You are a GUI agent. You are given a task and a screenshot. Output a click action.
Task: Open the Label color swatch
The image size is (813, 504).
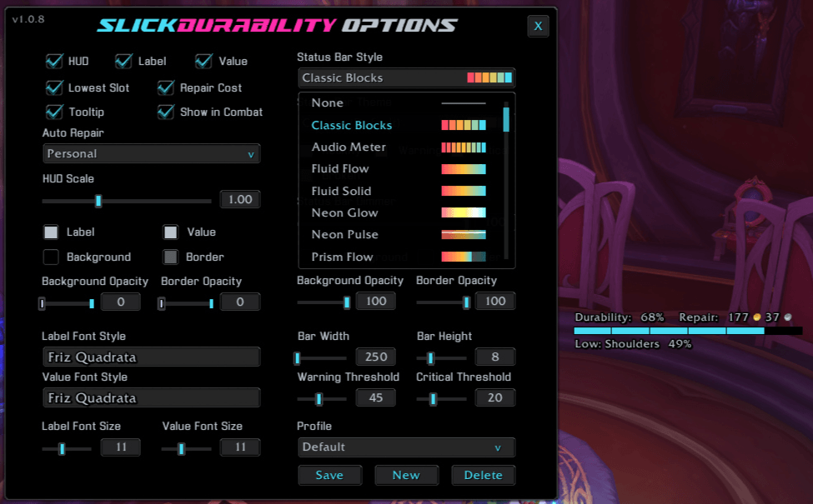[x=51, y=232]
